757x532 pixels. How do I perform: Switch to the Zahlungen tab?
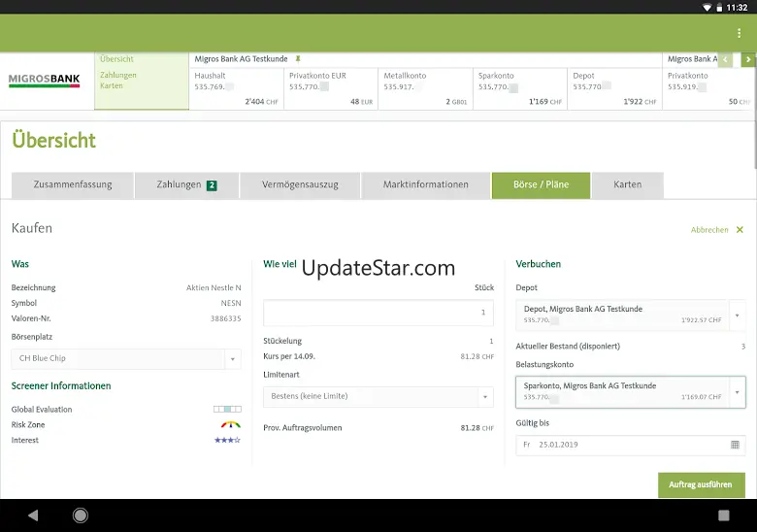point(187,184)
